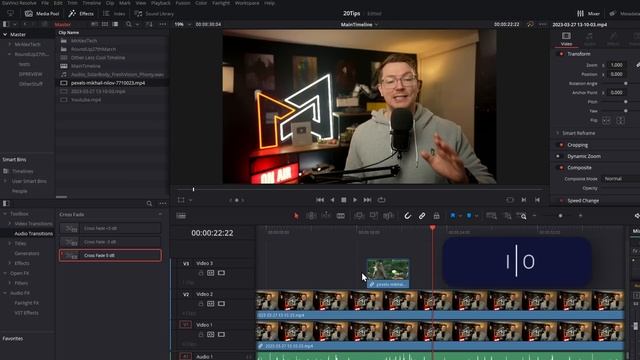The image size is (640, 360).
Task: Click the blue Flag icon
Action: (x=453, y=216)
